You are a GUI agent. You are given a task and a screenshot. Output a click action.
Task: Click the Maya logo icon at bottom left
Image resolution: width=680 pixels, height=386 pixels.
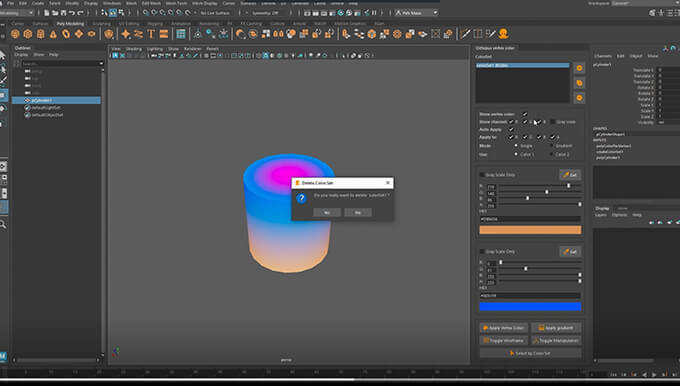point(3,357)
